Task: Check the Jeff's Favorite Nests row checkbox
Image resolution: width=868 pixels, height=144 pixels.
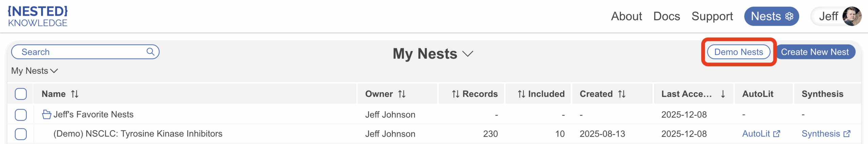Action: (21, 115)
